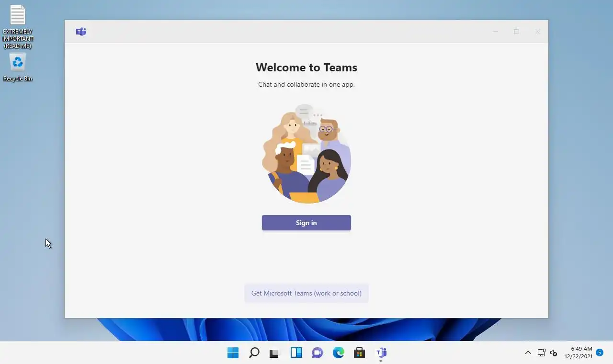Click the Welcome to Teams heading
Screen dimensions: 613x364
[306, 67]
